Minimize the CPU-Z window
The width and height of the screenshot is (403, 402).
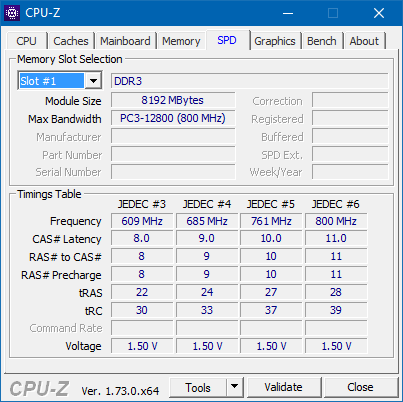pos(288,13)
